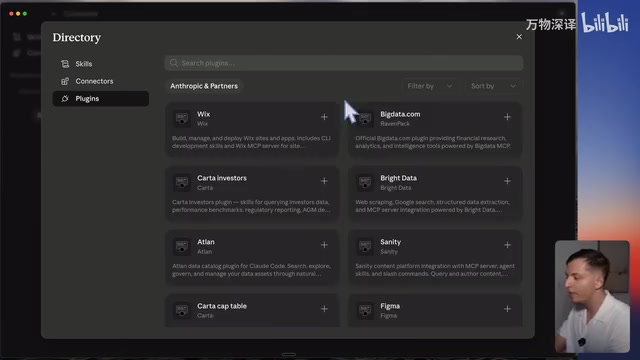Viewport: 640px width, 360px height.
Task: Open the Connectors section
Action: tap(100, 81)
